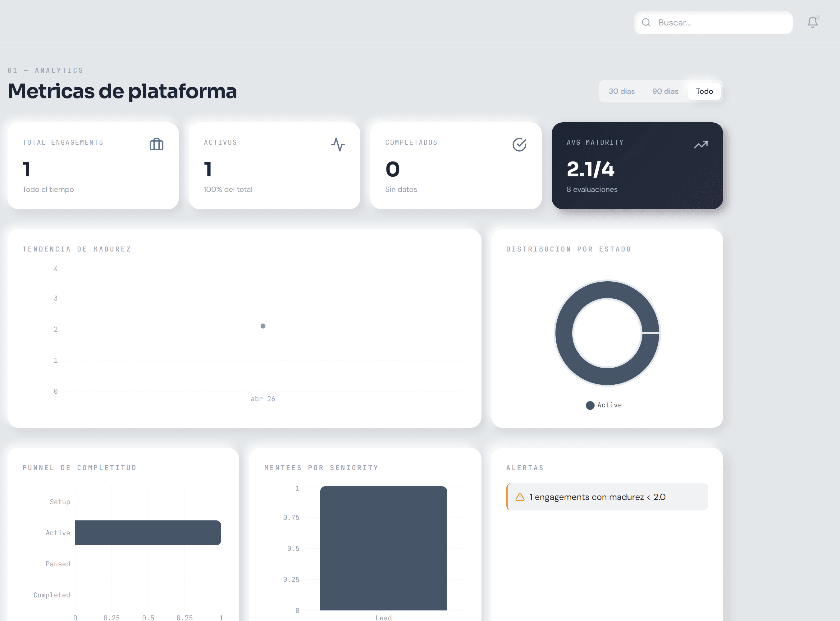Click the briefcase icon on Total Engagements card
The height and width of the screenshot is (621, 840).
coord(157,144)
